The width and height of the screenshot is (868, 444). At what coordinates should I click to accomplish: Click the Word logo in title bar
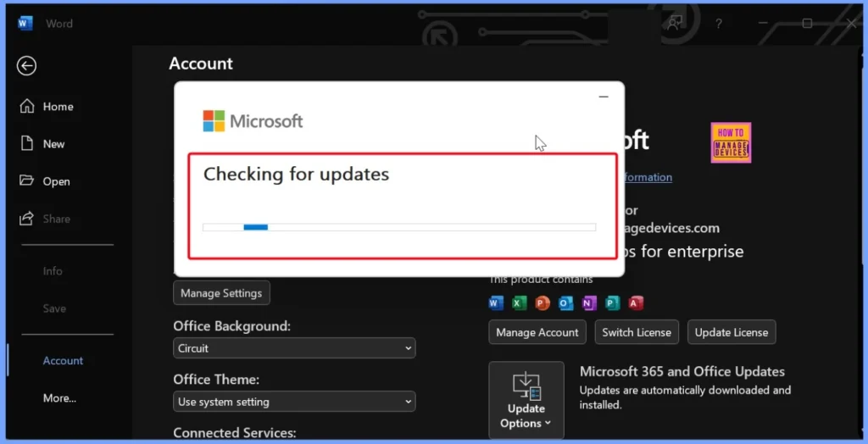(x=25, y=23)
